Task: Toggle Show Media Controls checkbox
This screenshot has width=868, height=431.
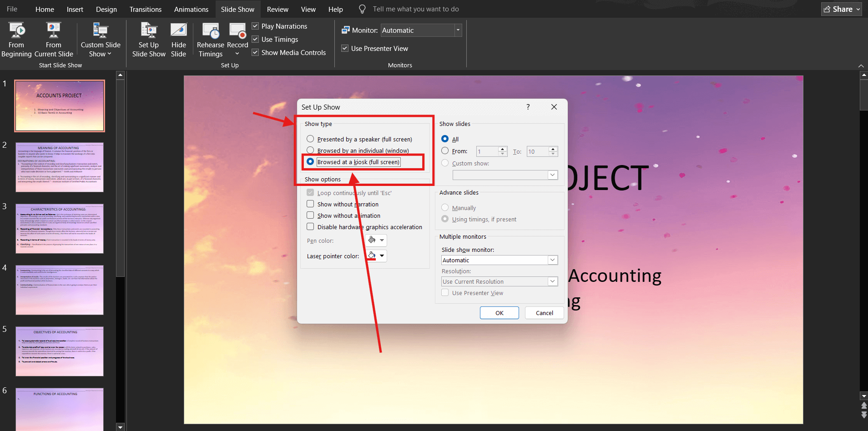Action: 255,53
